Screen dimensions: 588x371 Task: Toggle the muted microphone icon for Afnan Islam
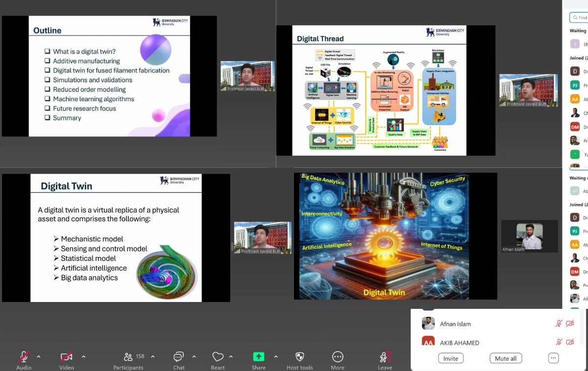(559, 324)
